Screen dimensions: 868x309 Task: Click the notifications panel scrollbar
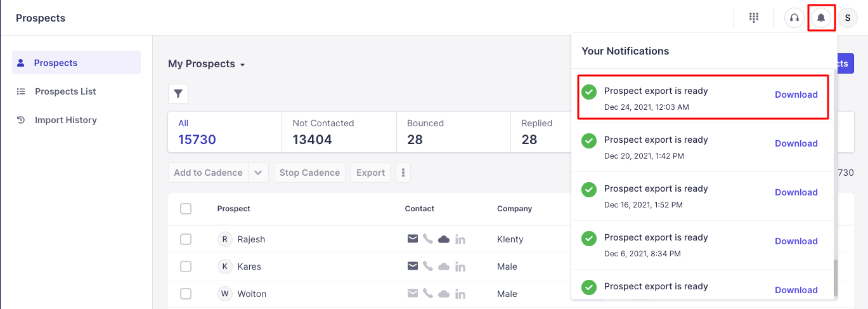(x=836, y=277)
